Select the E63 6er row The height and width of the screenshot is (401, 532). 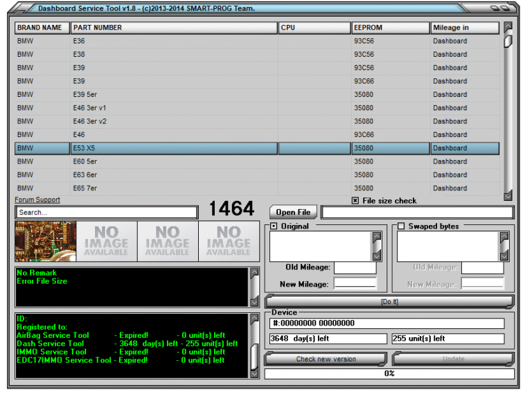coord(257,175)
